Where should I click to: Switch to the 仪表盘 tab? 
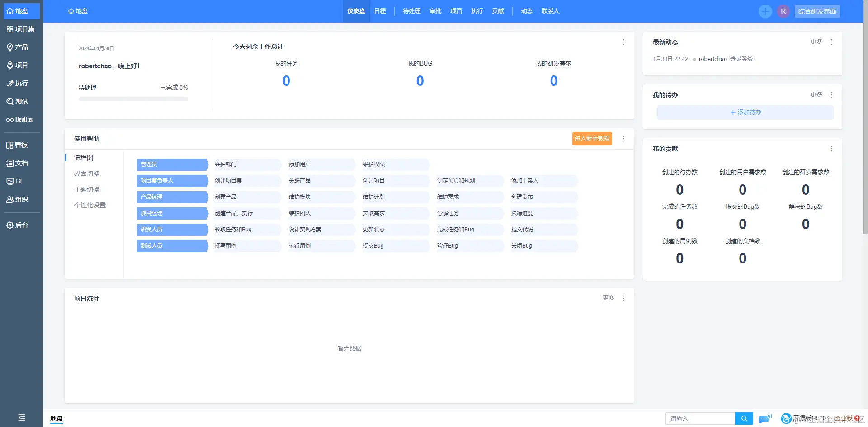point(356,11)
